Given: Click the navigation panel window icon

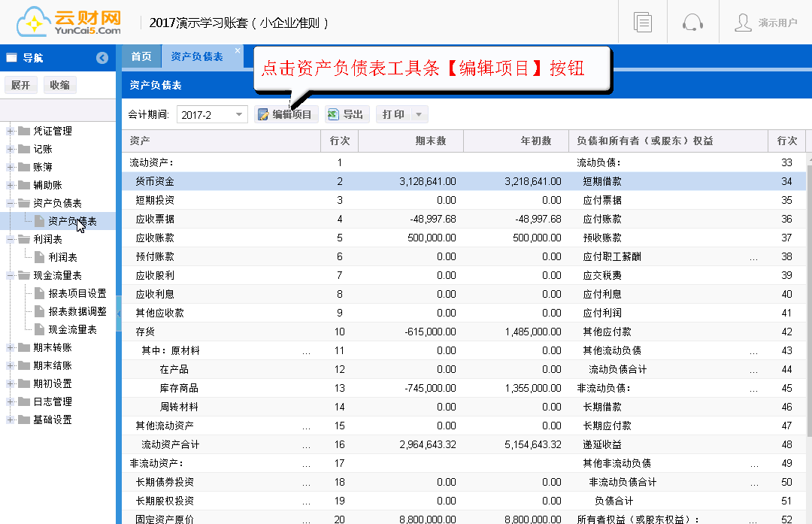Looking at the screenshot, I should [x=11, y=58].
